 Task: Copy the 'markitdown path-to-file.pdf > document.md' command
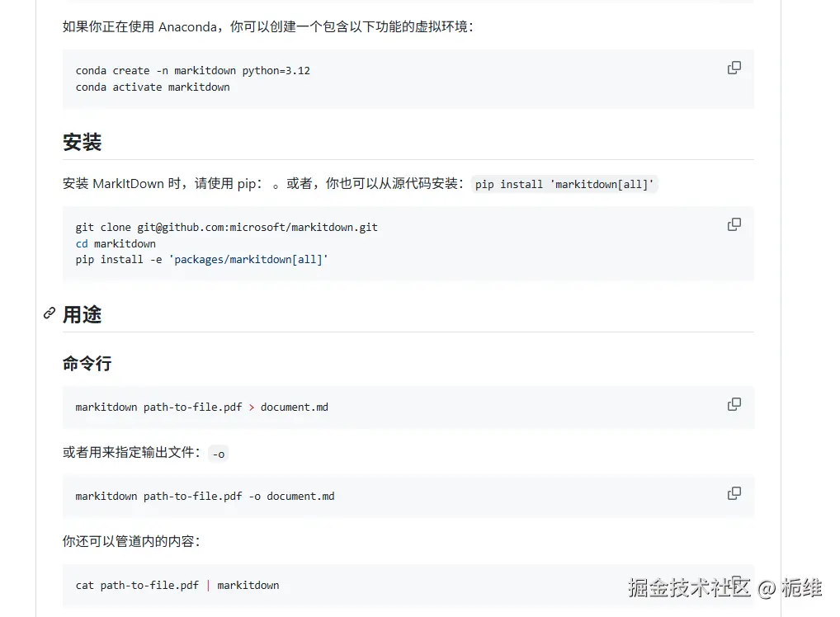click(x=734, y=404)
